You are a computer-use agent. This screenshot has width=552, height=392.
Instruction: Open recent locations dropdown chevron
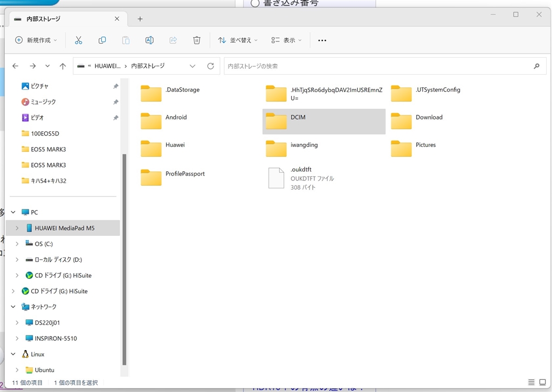(47, 66)
